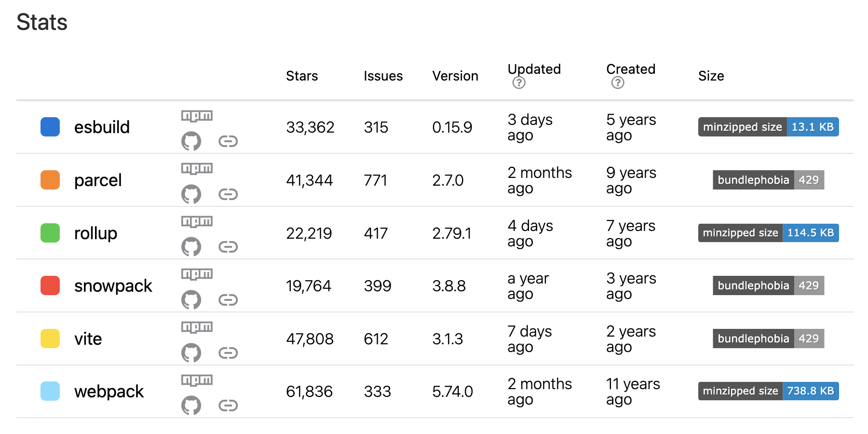868x434 pixels.
Task: Open the snowpack bundlephobia 429 badge
Action: [769, 285]
